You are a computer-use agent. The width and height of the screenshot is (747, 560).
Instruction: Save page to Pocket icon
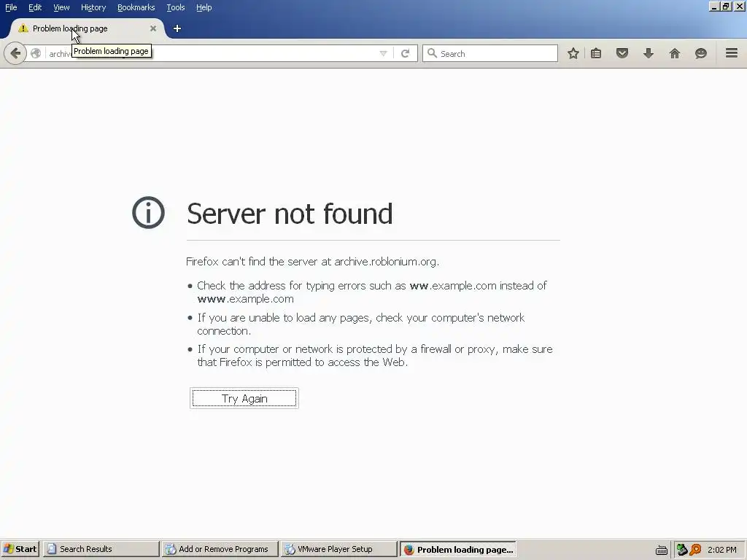[x=622, y=53]
